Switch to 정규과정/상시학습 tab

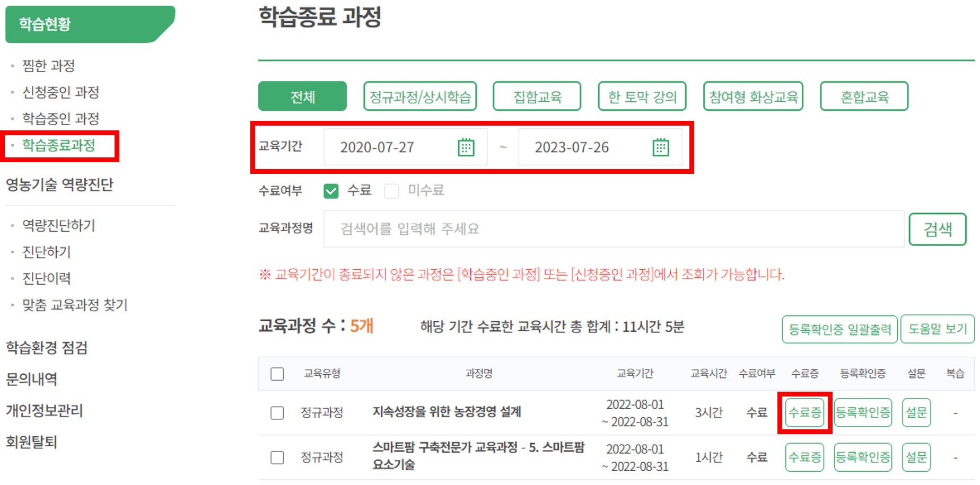coord(420,96)
